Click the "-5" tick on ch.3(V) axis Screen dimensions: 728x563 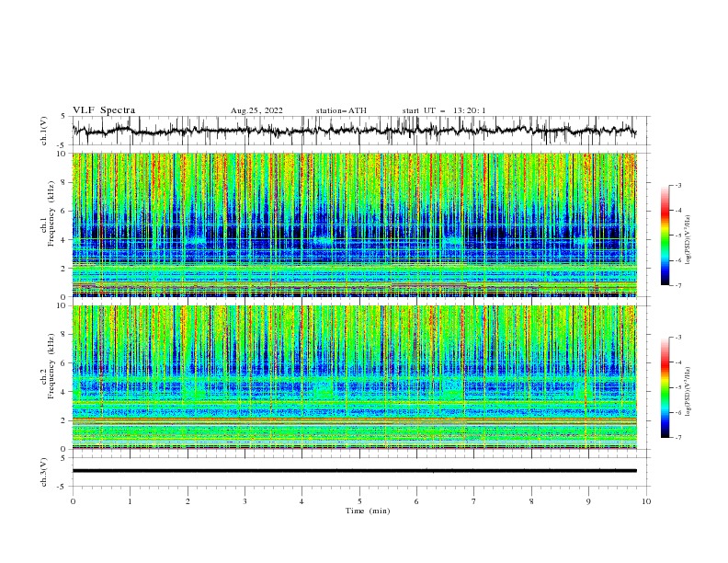[x=63, y=487]
